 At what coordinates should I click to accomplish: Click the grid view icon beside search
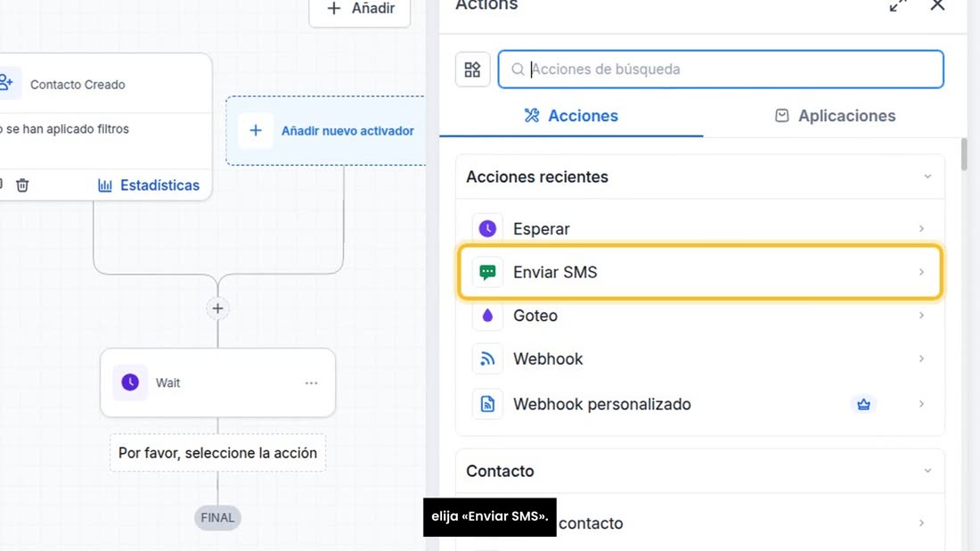coord(472,70)
